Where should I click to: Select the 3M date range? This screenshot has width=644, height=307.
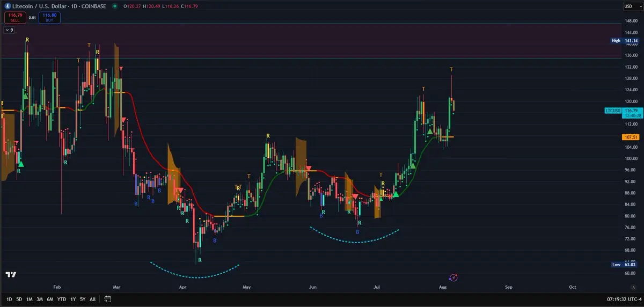40,299
